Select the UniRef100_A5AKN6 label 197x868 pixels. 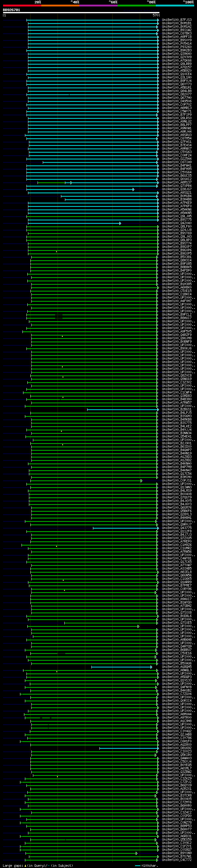[177, 210]
